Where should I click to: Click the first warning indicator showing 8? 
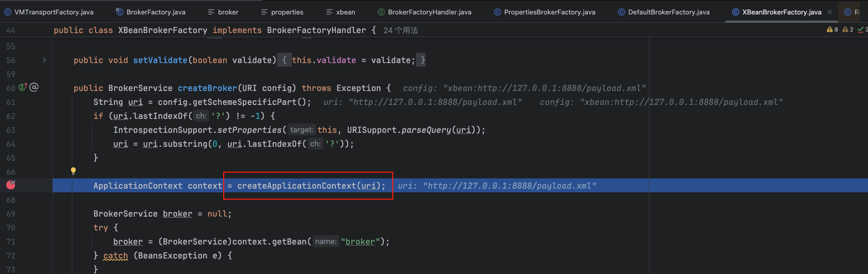click(832, 30)
